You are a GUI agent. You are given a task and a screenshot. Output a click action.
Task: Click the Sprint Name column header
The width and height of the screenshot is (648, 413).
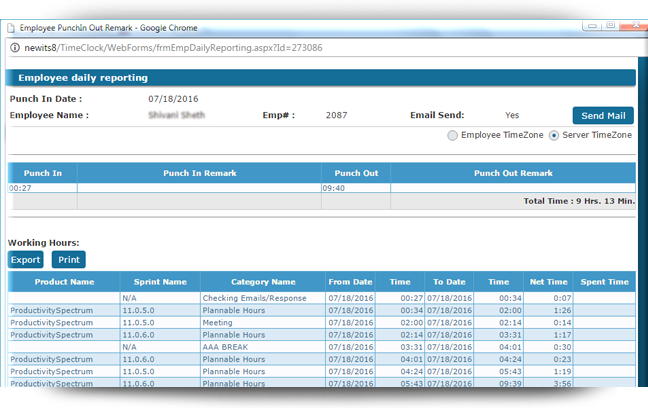coord(160,282)
